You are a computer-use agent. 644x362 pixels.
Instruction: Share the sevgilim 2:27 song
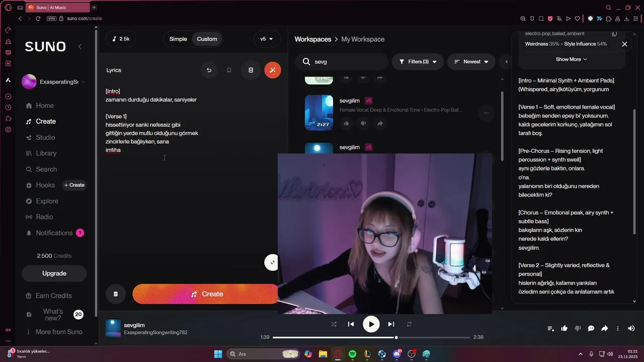pyautogui.click(x=380, y=123)
